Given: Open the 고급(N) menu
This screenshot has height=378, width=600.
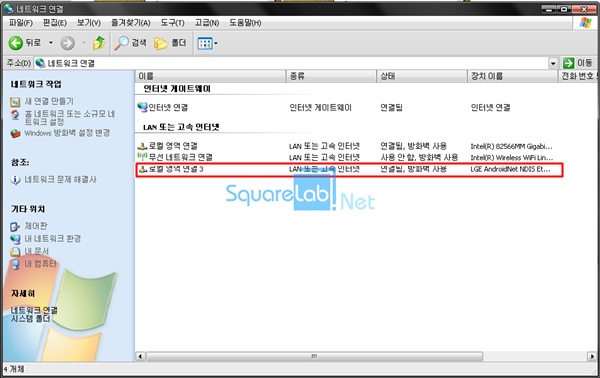Looking at the screenshot, I should tap(207, 23).
